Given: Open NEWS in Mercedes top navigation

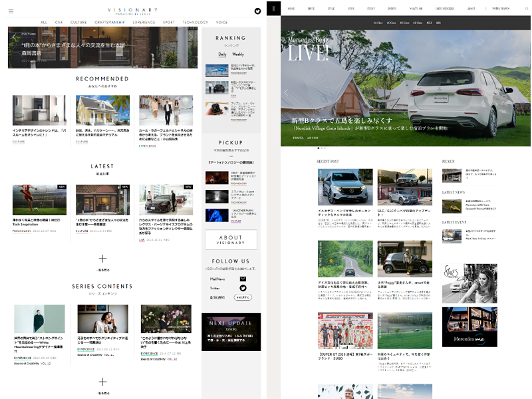Looking at the screenshot, I should pyautogui.click(x=351, y=9).
